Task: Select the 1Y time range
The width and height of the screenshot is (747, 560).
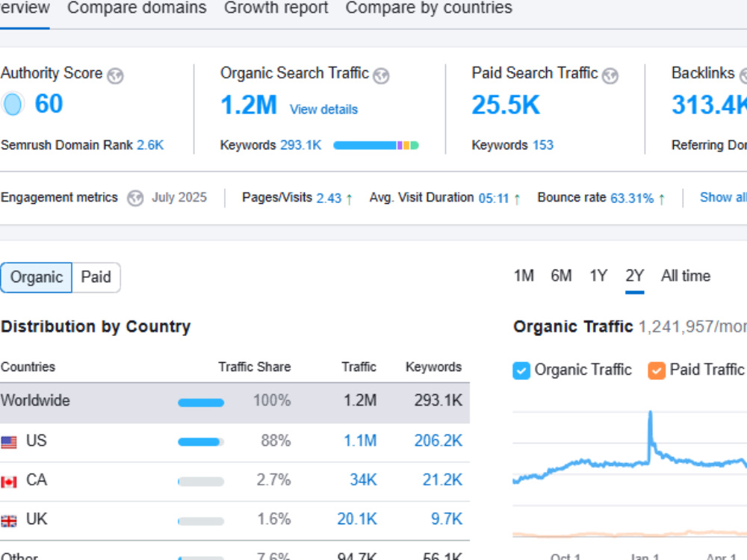Action: pos(598,276)
